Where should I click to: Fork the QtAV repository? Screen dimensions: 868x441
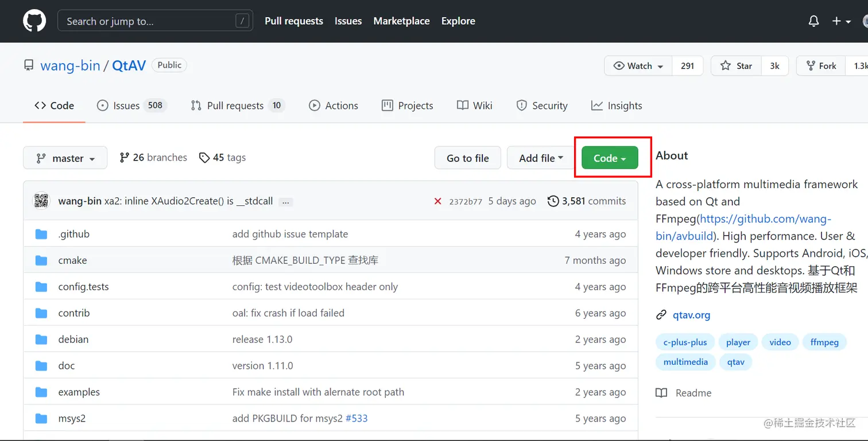[821, 66]
